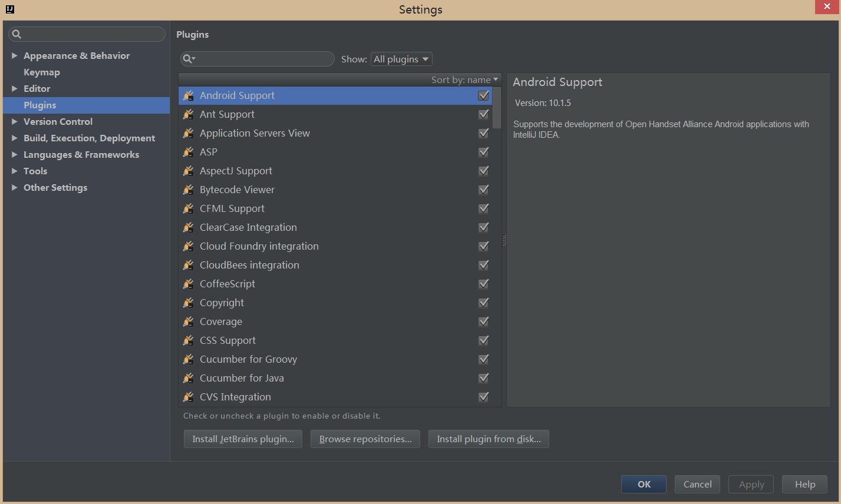Open the Show All plugins dropdown
Viewport: 841px width, 504px height.
(x=401, y=59)
